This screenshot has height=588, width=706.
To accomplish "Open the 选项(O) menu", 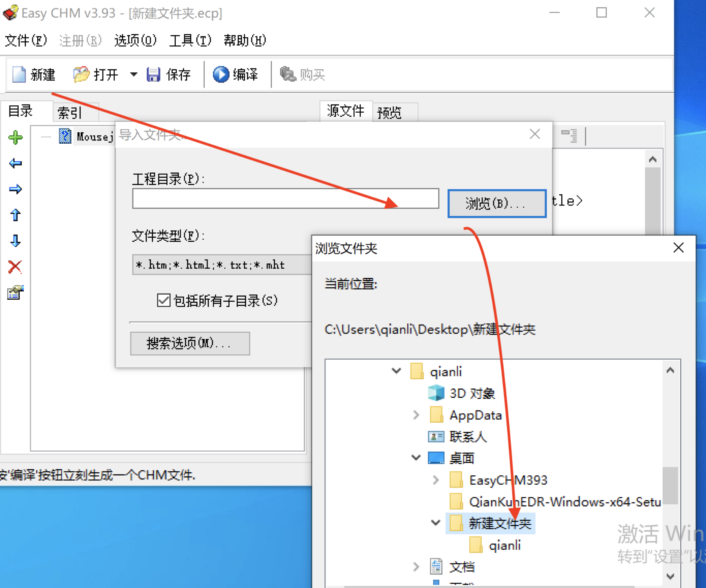I will (x=135, y=40).
